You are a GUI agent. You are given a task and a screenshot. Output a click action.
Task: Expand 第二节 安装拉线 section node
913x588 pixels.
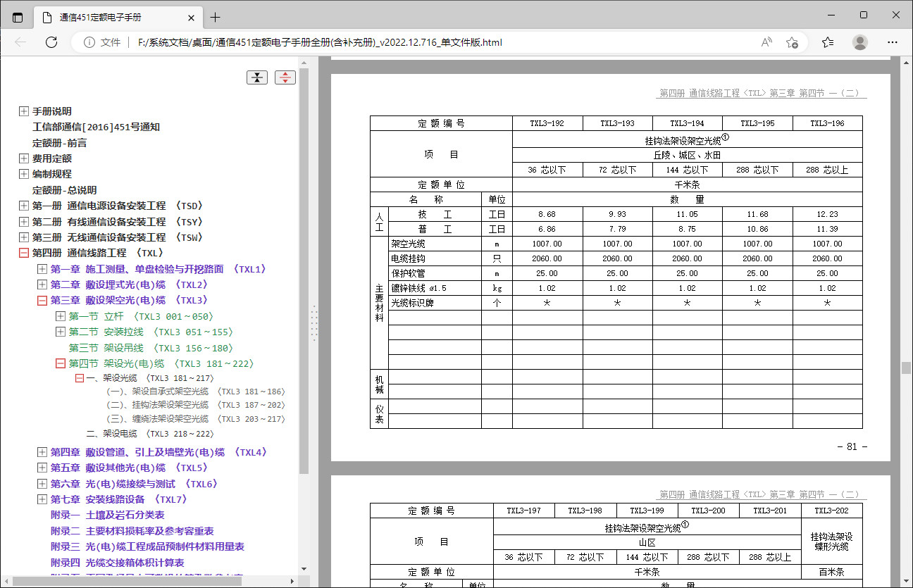tap(61, 332)
